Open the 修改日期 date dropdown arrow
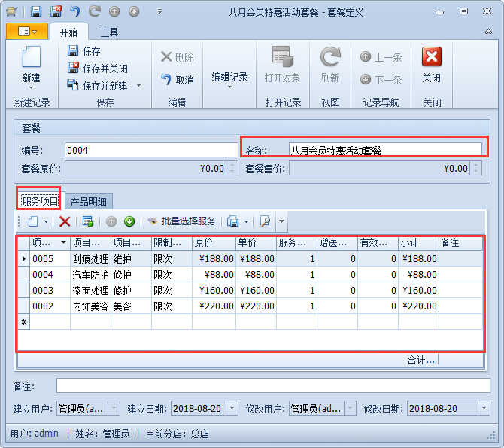 coord(484,408)
